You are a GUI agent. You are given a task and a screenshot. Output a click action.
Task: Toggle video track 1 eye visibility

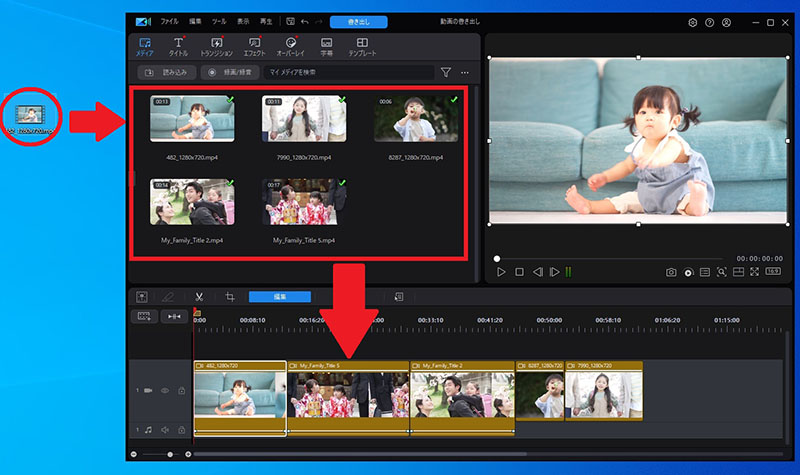(x=165, y=391)
